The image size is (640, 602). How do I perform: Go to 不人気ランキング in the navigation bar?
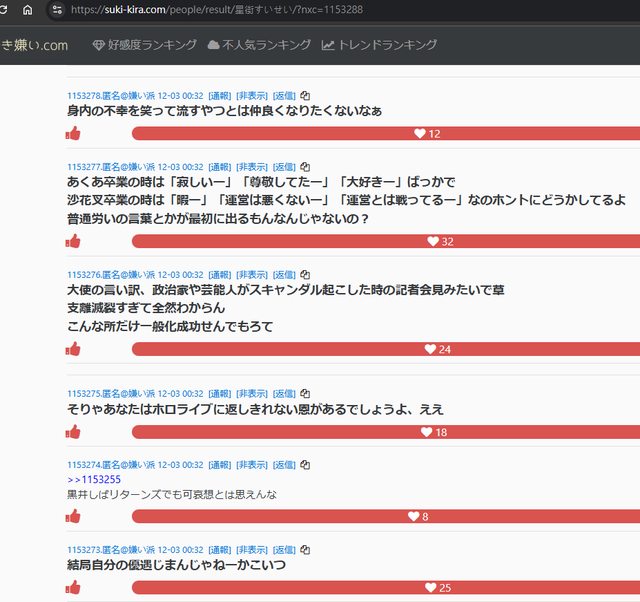pyautogui.click(x=258, y=45)
